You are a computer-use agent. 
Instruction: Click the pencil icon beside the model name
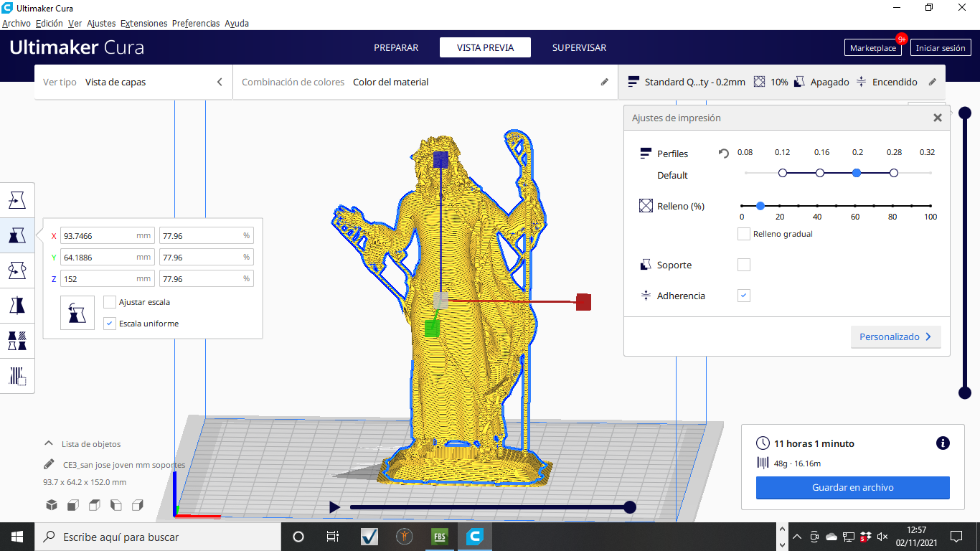click(49, 464)
